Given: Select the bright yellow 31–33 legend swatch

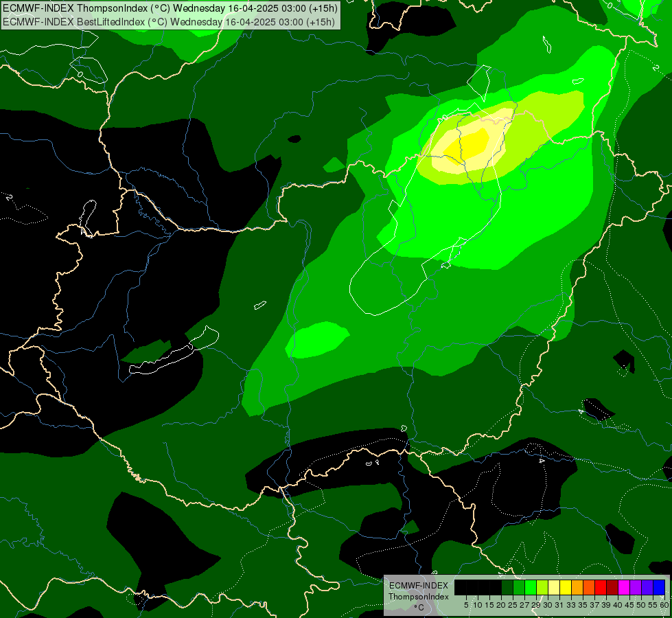Looking at the screenshot, I should 566,587.
